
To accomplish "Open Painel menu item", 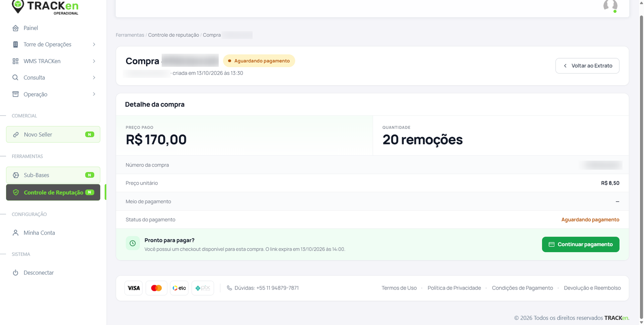I will (x=53, y=28).
